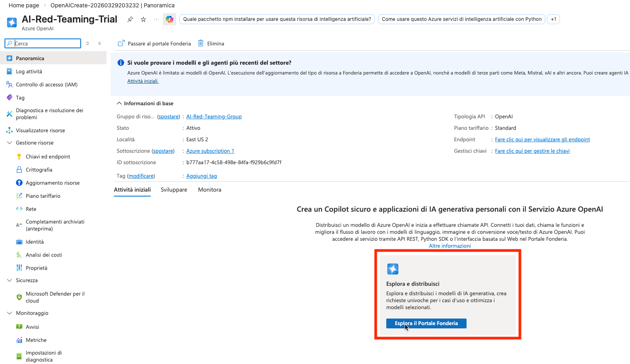Click the info icon in the banner

click(x=121, y=63)
